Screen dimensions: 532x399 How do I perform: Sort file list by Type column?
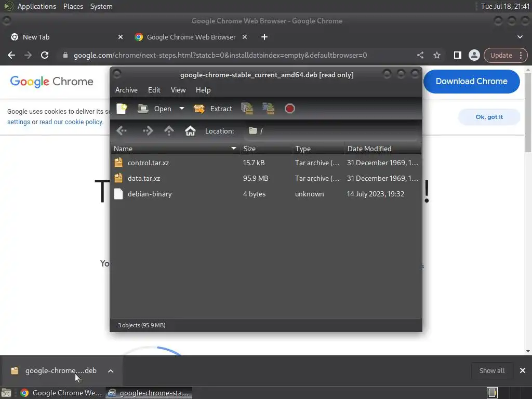coord(318,149)
